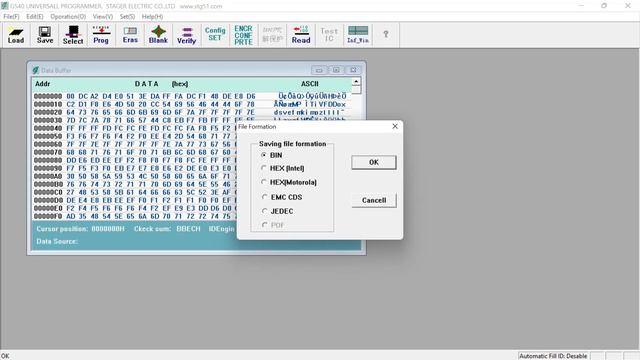Click the Test IC toolbar icon
This screenshot has height=360, width=640.
point(329,35)
